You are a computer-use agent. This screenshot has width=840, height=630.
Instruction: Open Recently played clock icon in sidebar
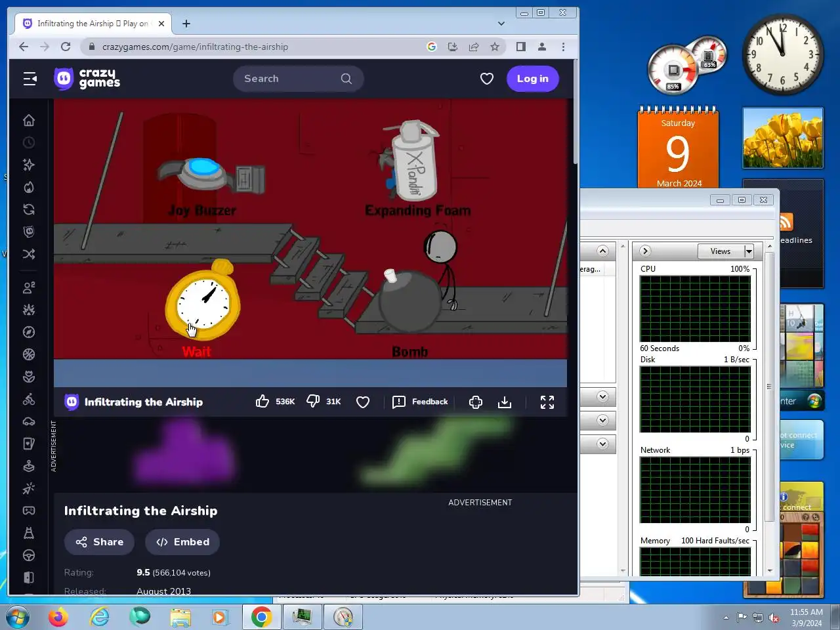coord(29,142)
